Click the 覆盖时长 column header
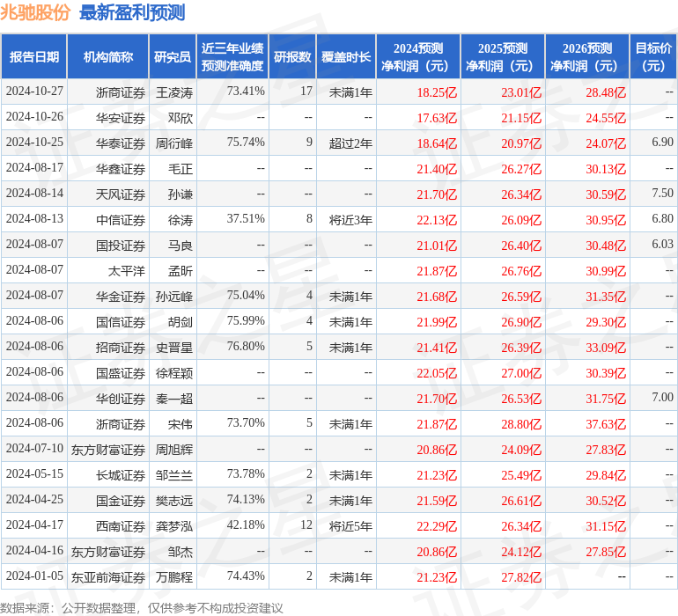 click(346, 56)
